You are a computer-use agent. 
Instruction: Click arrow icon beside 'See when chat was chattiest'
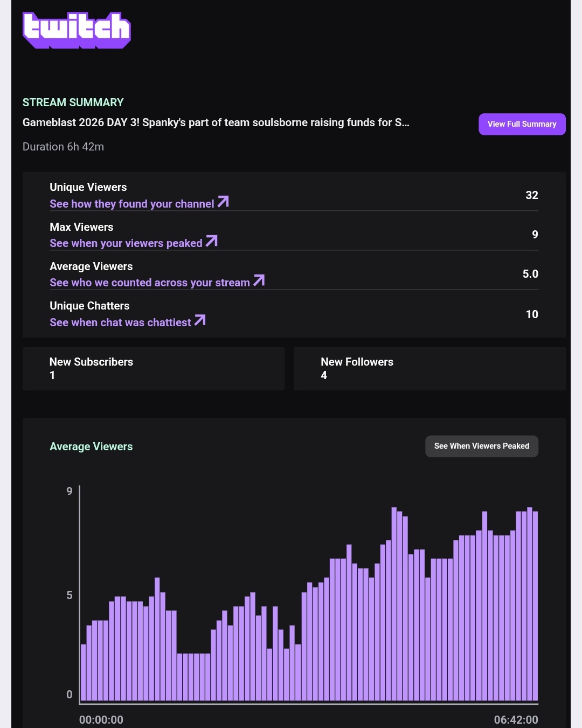(200, 320)
